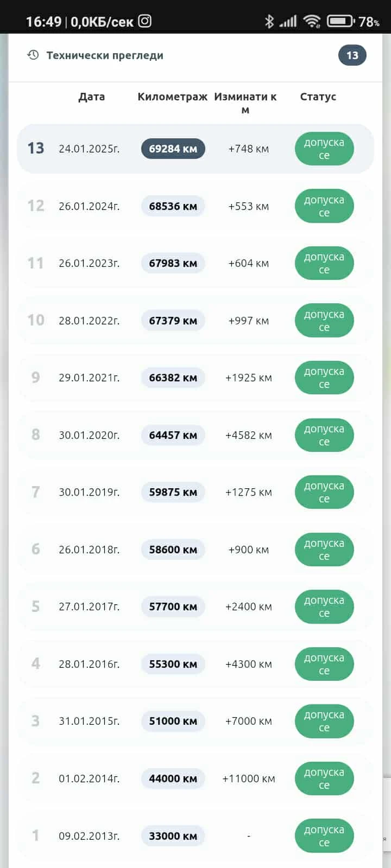391x868 pixels.
Task: Click the Технически прегледи section title
Action: pyautogui.click(x=105, y=55)
